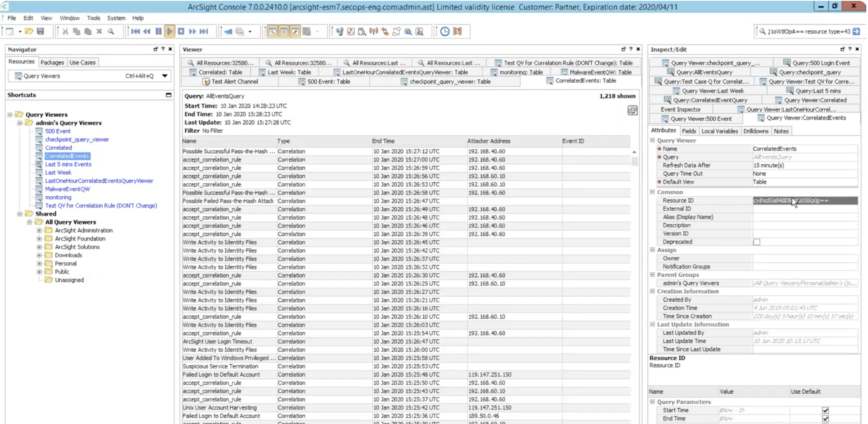
Task: Open the 500 Event query viewer
Action: 58,131
